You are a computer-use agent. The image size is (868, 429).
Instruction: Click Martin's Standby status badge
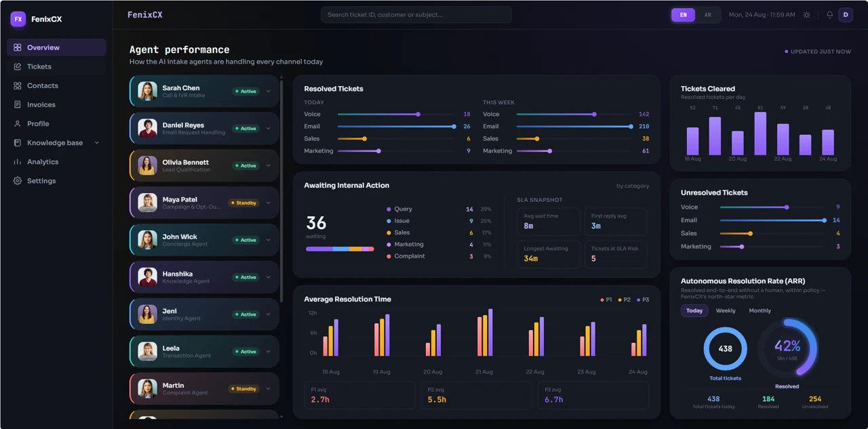click(x=244, y=389)
